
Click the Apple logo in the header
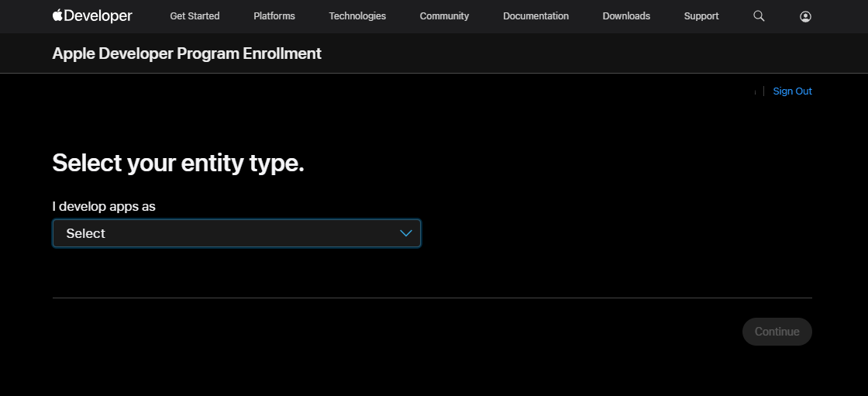click(x=58, y=15)
